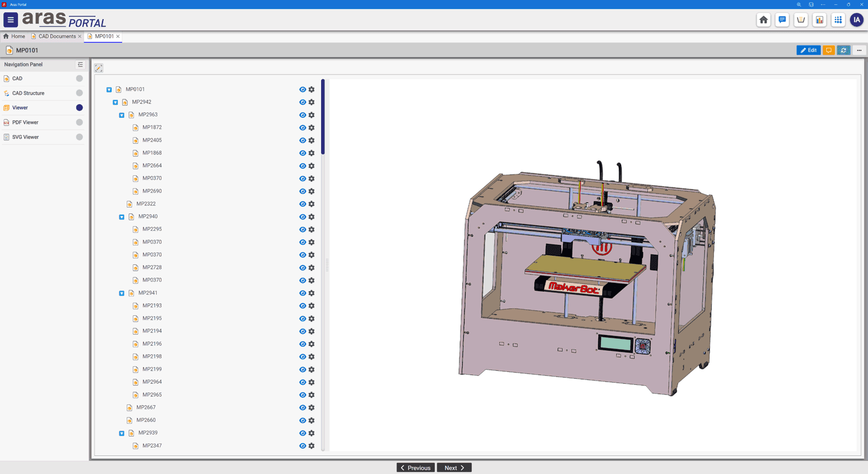Image resolution: width=868 pixels, height=474 pixels.
Task: Select MP2964 in the tree
Action: [x=152, y=382]
